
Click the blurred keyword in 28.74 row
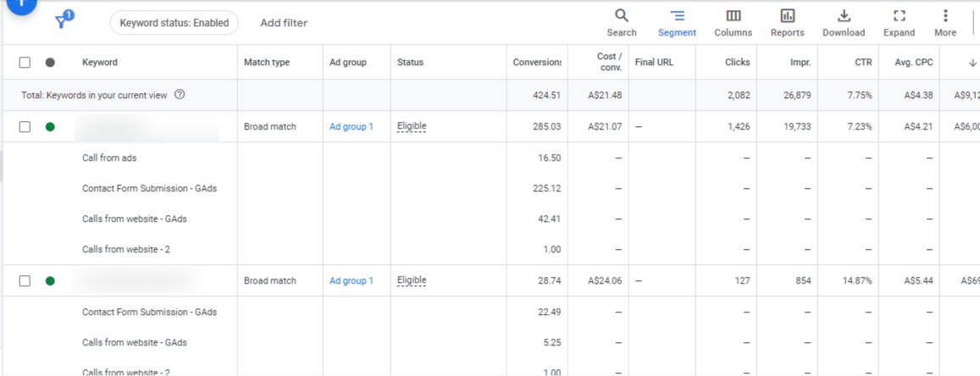click(x=137, y=281)
